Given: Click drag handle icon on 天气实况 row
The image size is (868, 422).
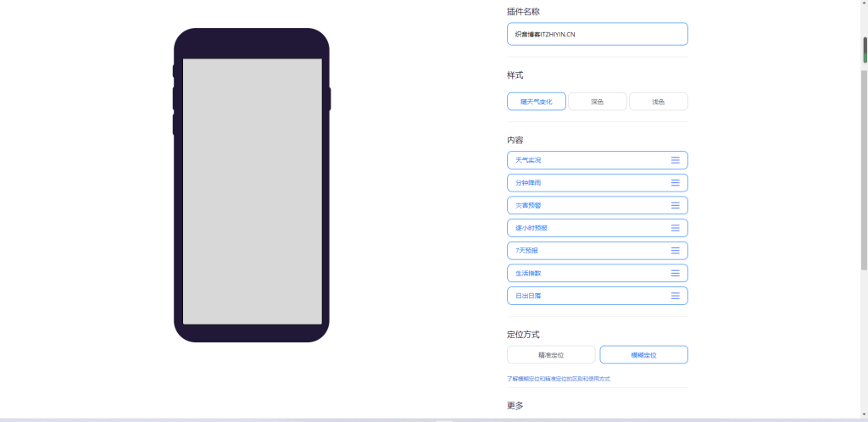Looking at the screenshot, I should [676, 160].
